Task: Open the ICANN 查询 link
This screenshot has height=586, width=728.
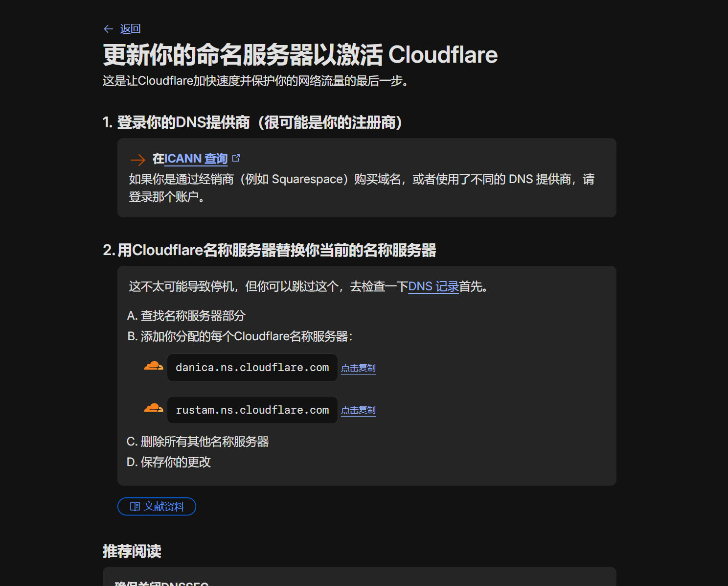Action: pos(196,159)
